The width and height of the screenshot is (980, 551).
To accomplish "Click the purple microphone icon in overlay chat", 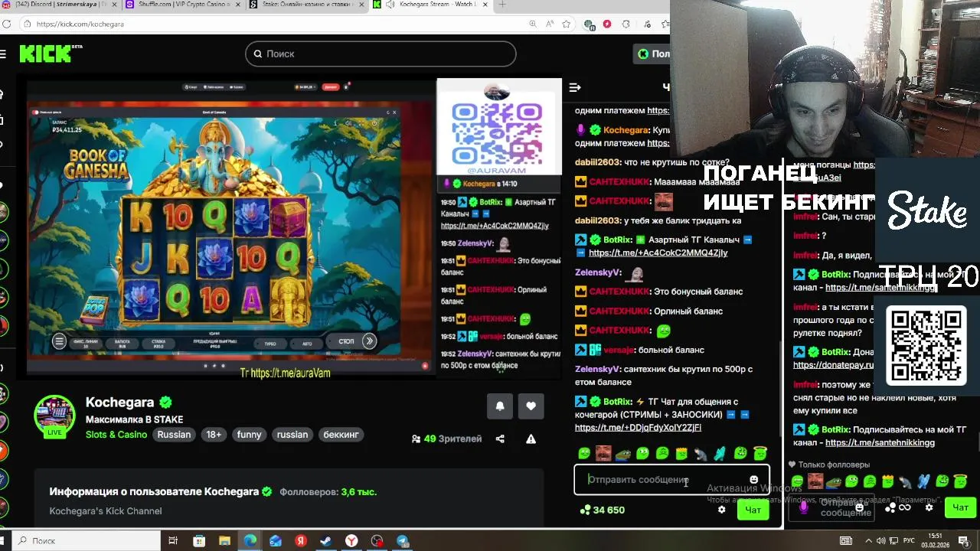I will [803, 507].
